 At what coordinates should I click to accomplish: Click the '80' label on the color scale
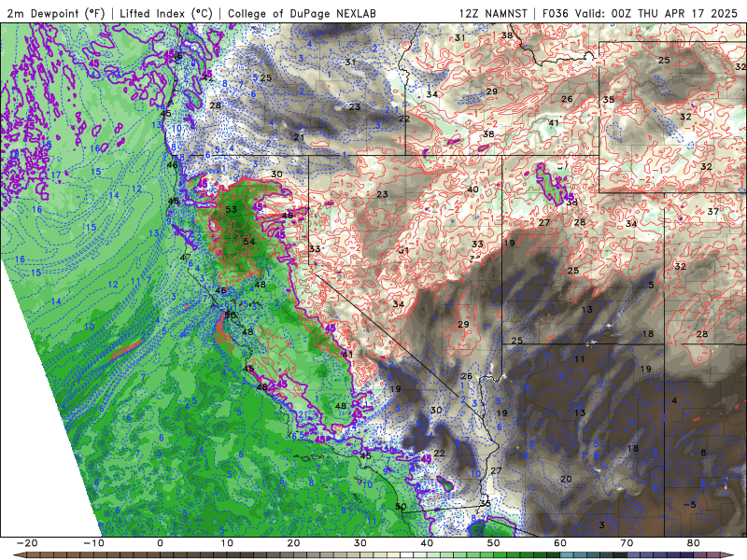(x=694, y=543)
